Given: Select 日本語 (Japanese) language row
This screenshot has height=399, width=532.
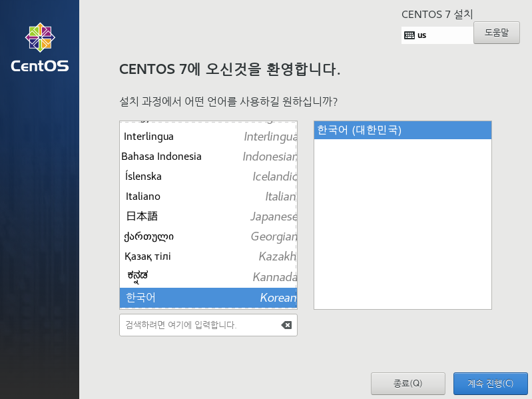Looking at the screenshot, I should [x=208, y=216].
